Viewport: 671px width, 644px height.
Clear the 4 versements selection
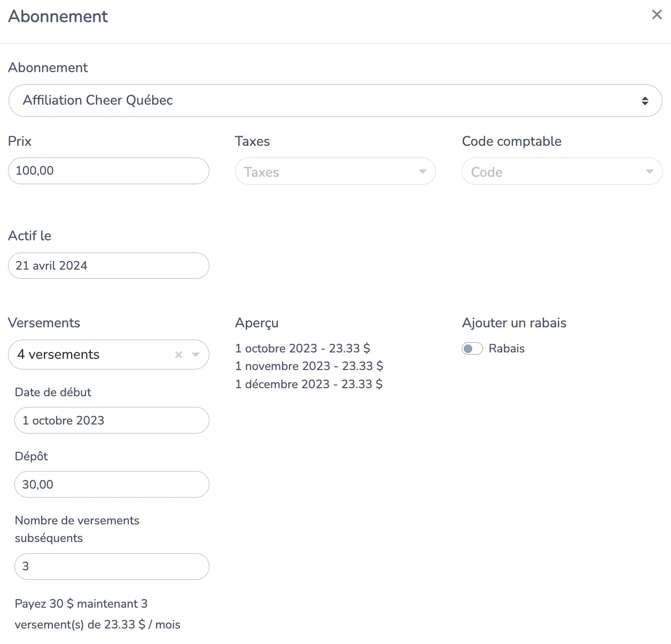pyautogui.click(x=178, y=355)
